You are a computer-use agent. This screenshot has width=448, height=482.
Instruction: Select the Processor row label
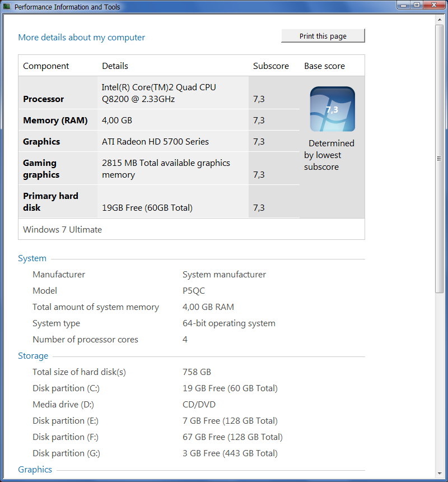pyautogui.click(x=43, y=99)
